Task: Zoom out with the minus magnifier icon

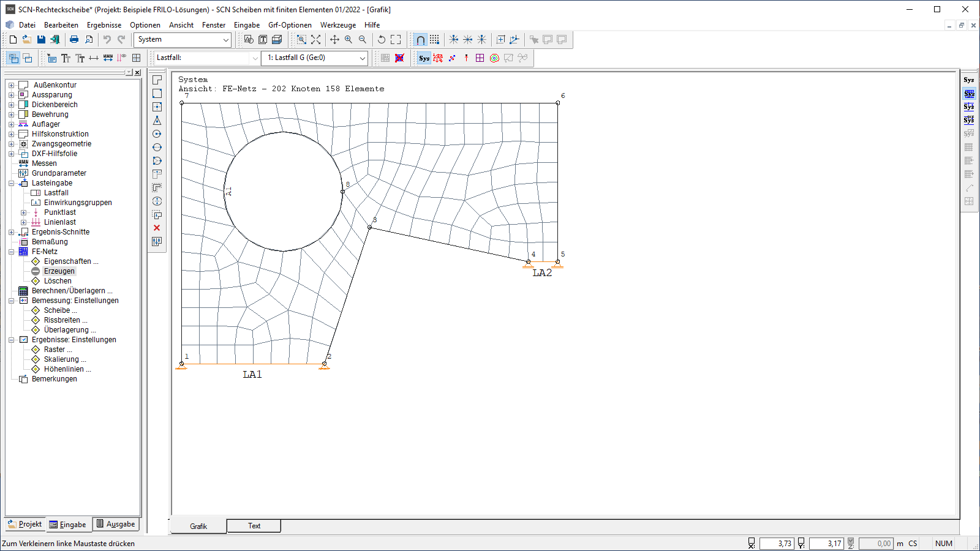Action: pyautogui.click(x=363, y=39)
